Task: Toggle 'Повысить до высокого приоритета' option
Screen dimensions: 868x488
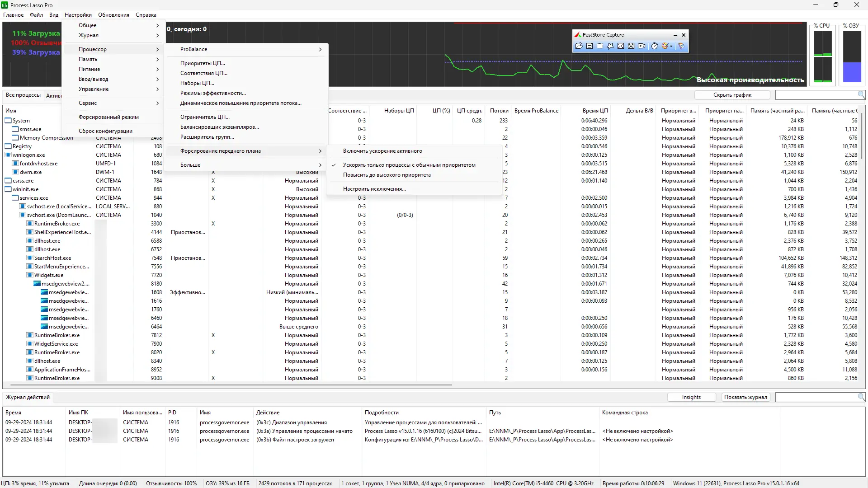Action: pyautogui.click(x=387, y=175)
